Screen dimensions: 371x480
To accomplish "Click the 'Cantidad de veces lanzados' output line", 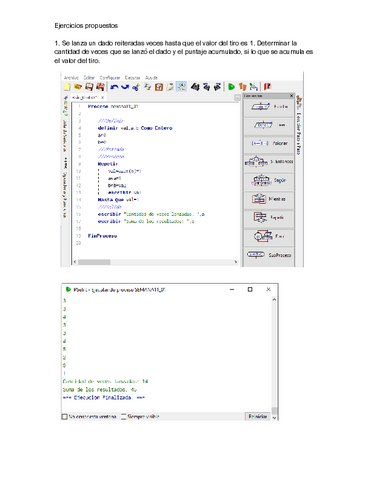I will pos(105,381).
